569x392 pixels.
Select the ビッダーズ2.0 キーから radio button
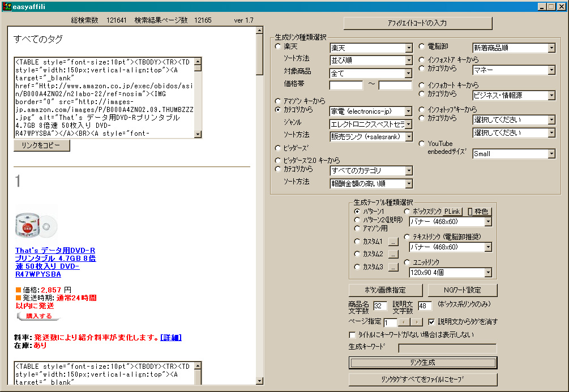click(278, 160)
